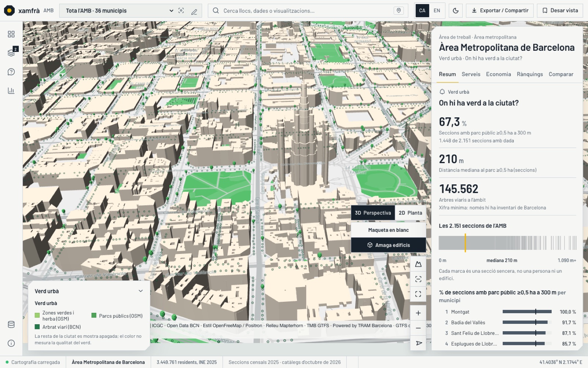Click the Desar vista button
The height and width of the screenshot is (368, 588).
coord(560,11)
